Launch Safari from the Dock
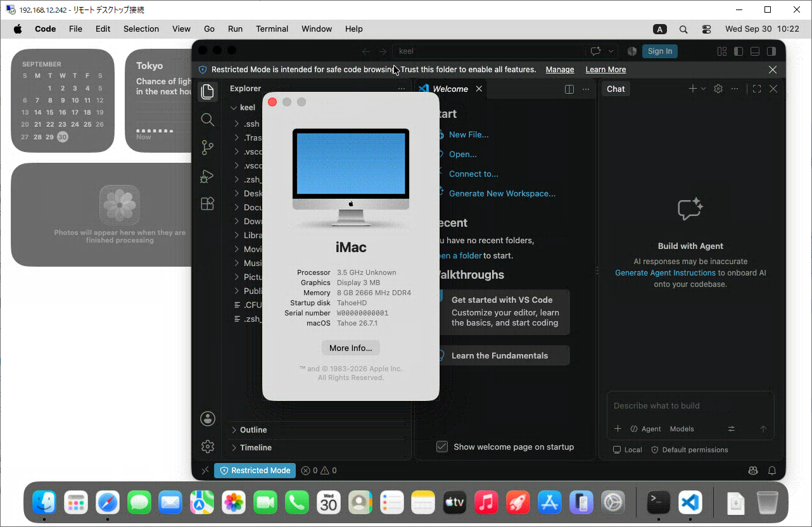The height and width of the screenshot is (527, 812). coord(108,502)
